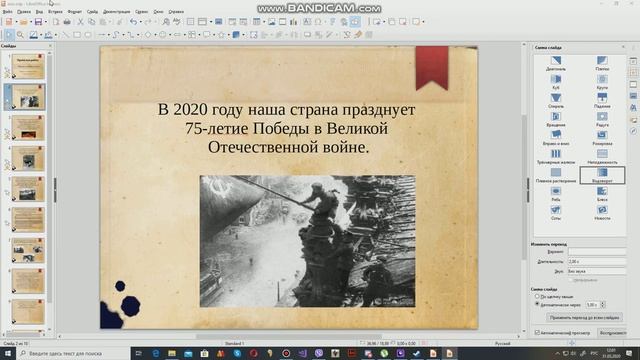This screenshot has height=360, width=640.
Task: Choose the Вращение transition
Action: 556,120
